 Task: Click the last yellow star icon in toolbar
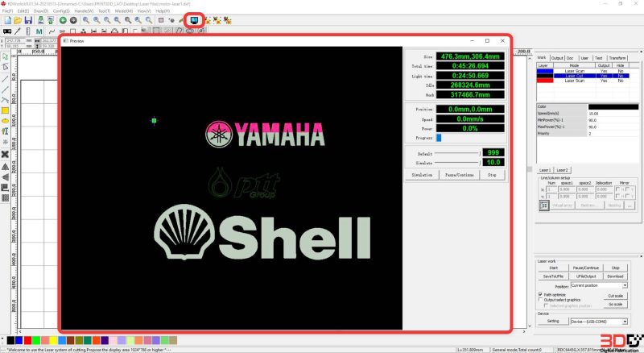click(227, 20)
